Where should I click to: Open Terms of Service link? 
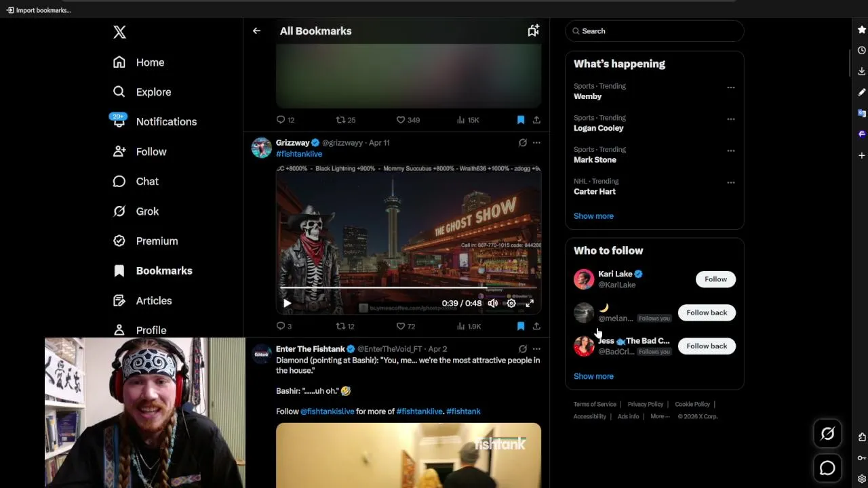click(595, 405)
